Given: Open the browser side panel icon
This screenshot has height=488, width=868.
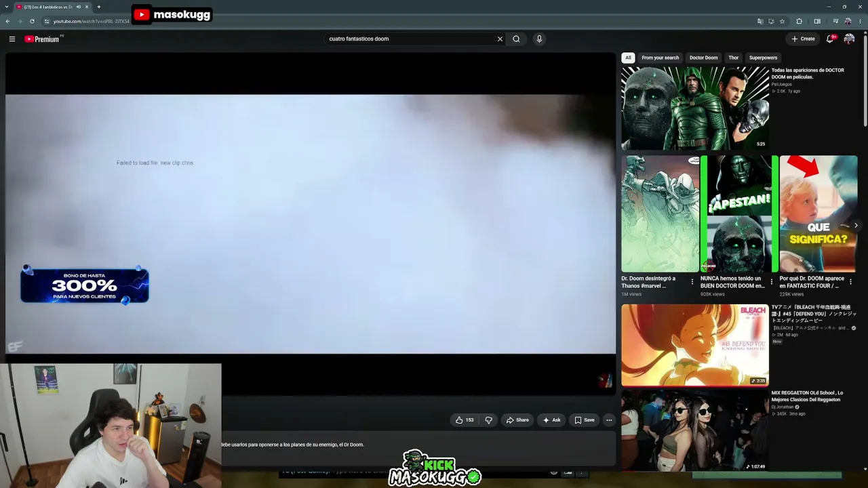Looking at the screenshot, I should click(x=817, y=21).
